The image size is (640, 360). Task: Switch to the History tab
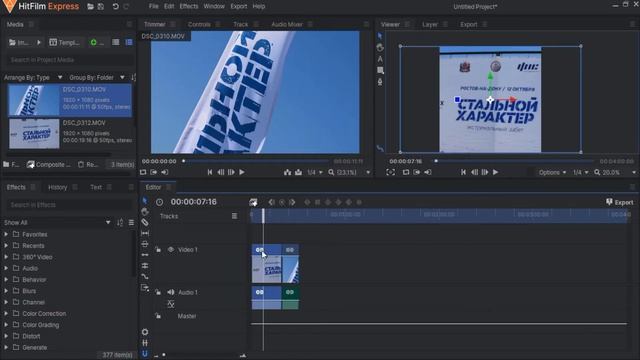pos(58,187)
